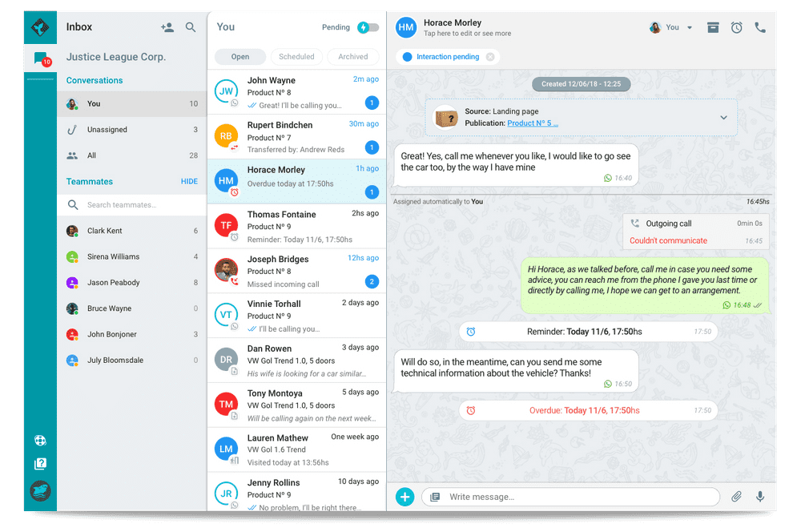Collapse Teammates list with HIDE

(x=189, y=181)
